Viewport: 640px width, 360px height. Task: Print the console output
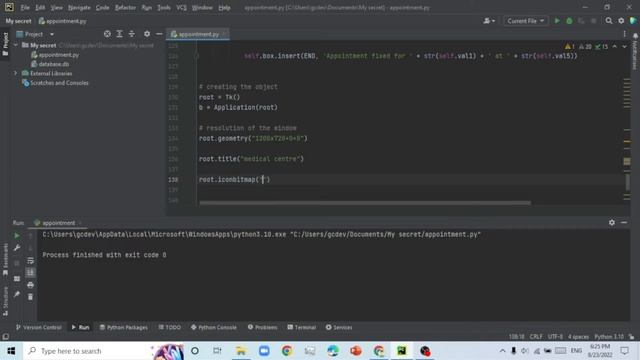[30, 285]
